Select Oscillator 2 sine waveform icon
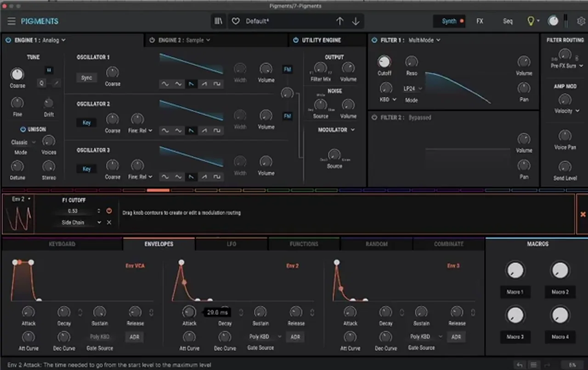This screenshot has height=370, width=588. (164, 131)
